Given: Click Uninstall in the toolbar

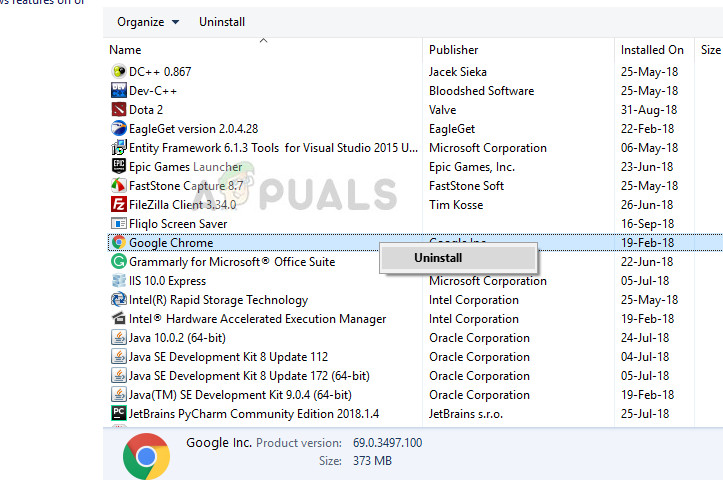Looking at the screenshot, I should click(x=222, y=22).
